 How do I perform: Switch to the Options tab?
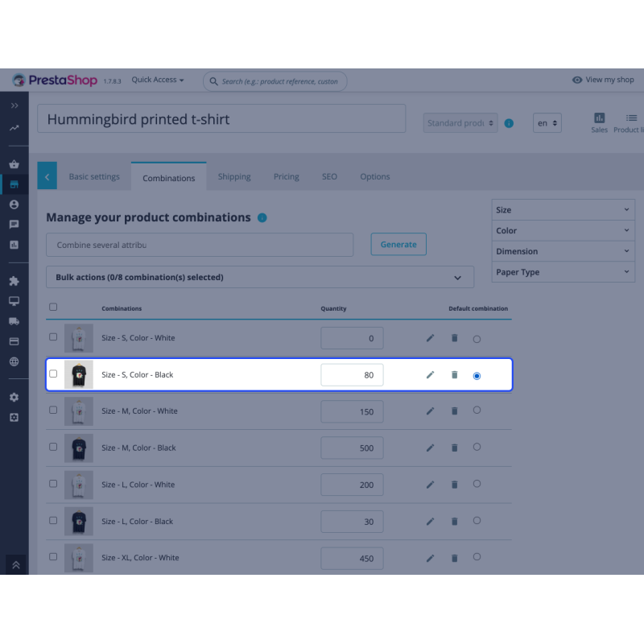click(375, 176)
